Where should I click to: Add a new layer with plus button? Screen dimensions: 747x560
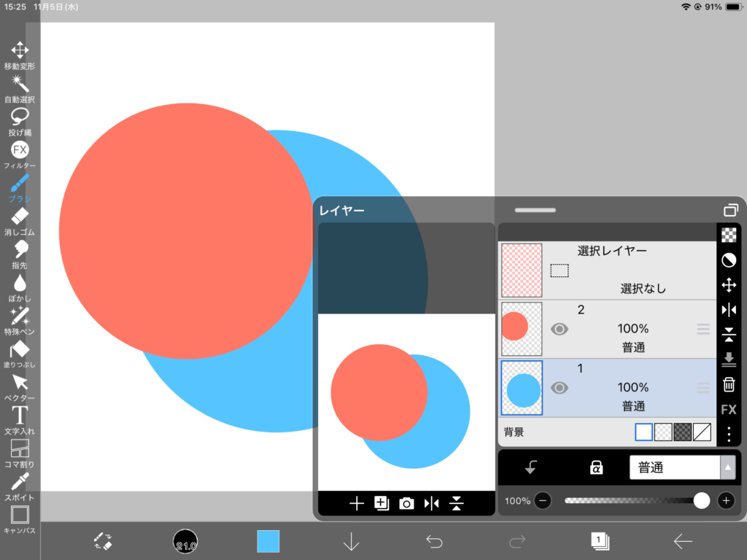357,503
